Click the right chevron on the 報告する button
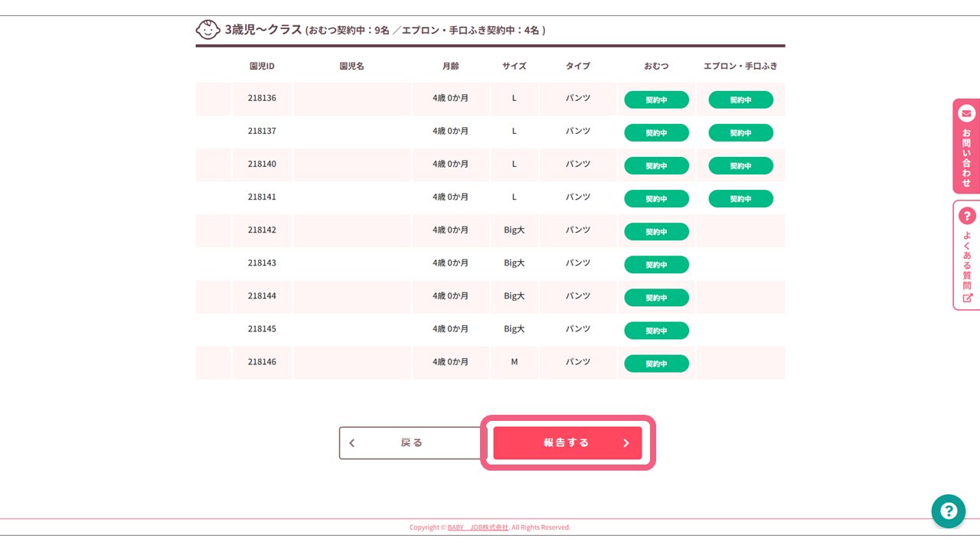This screenshot has height=551, width=980. coord(626,443)
